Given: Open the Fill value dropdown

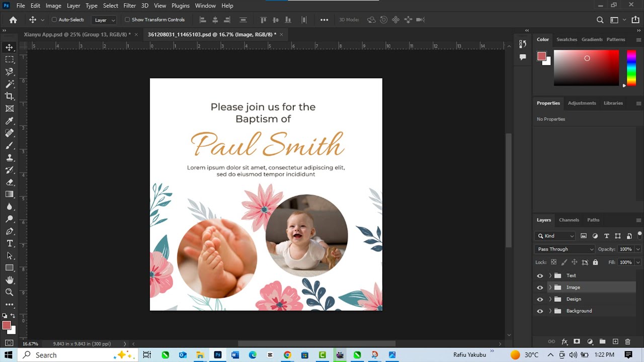Looking at the screenshot, I should (638, 262).
